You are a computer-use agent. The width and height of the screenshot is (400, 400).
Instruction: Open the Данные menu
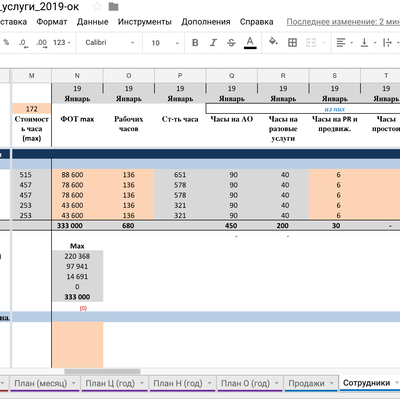tap(93, 22)
